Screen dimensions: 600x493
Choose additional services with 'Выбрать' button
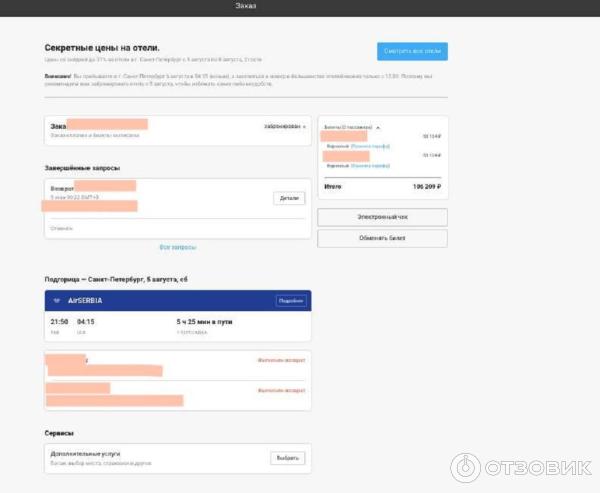click(287, 458)
